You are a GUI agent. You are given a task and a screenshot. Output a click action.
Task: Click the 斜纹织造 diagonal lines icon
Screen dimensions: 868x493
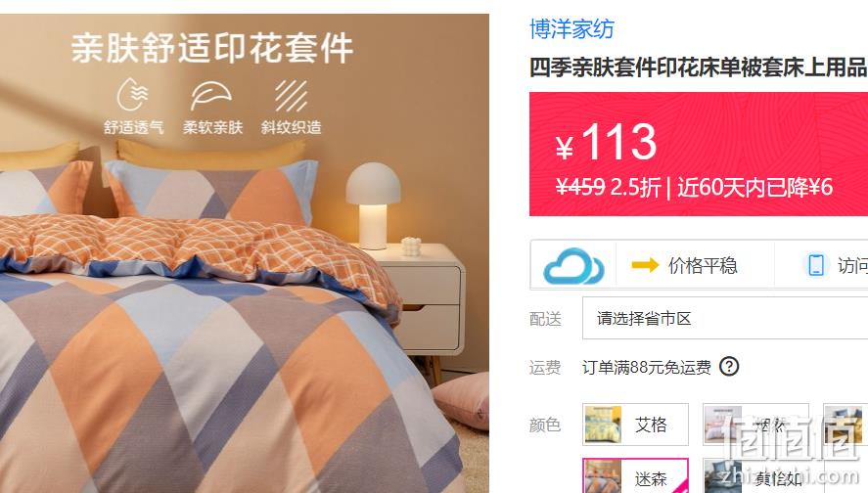[291, 96]
